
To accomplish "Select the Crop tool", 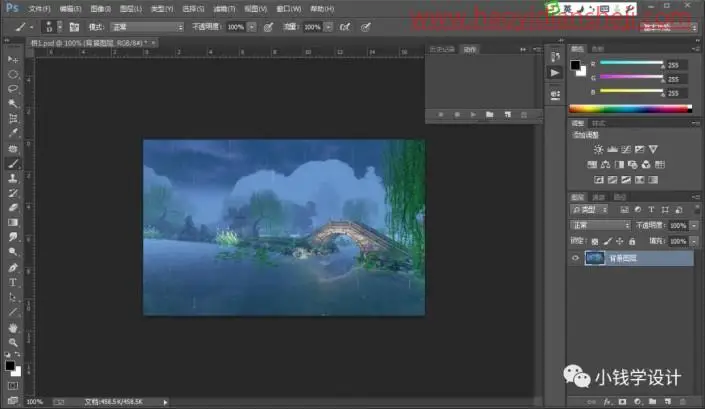I will (x=13, y=119).
